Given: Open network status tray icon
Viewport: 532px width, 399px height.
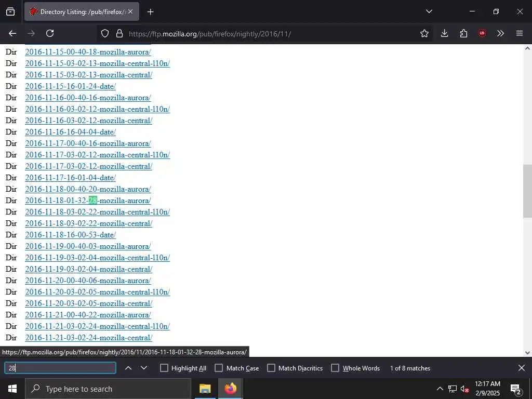Looking at the screenshot, I should coord(453,389).
